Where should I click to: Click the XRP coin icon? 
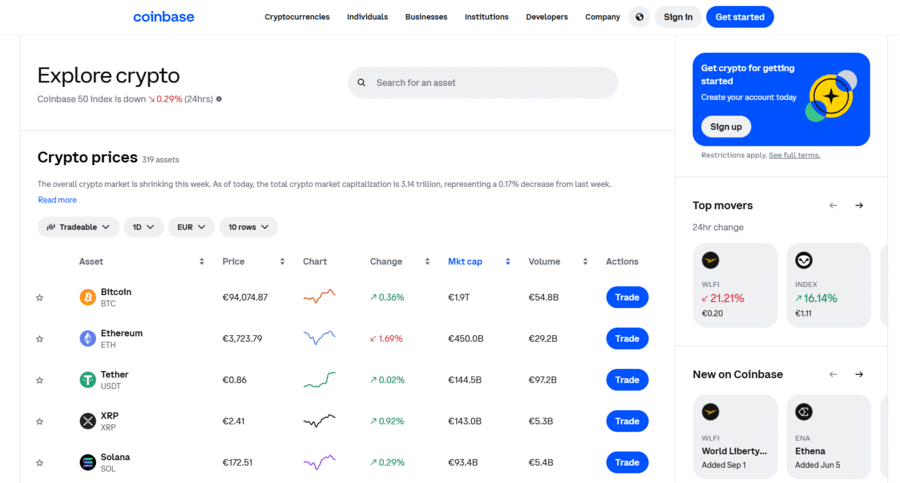pos(88,422)
